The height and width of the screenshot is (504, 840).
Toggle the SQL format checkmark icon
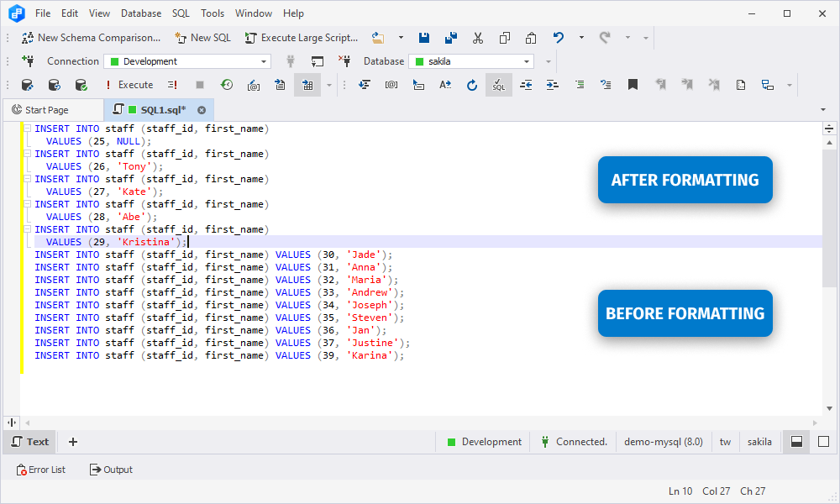499,85
